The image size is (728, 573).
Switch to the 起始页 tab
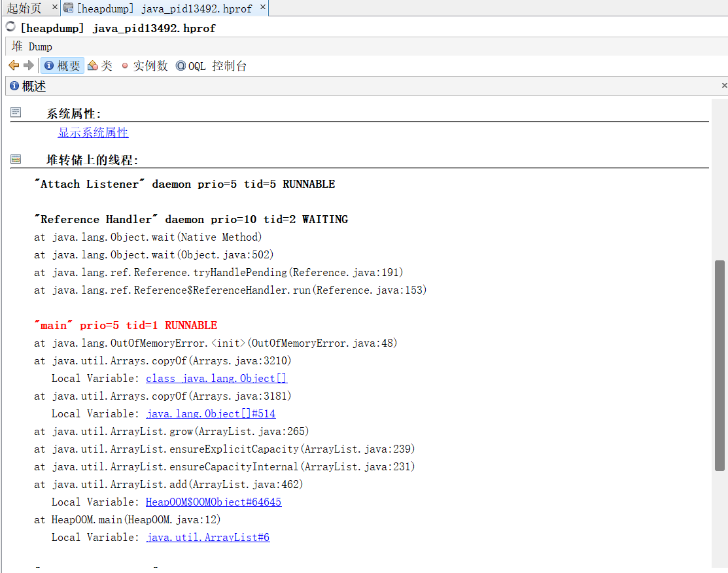(x=24, y=8)
